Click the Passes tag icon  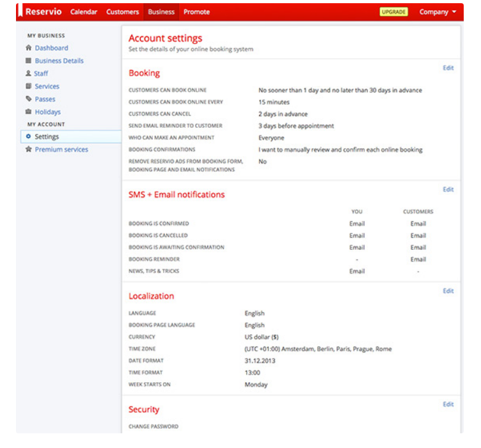(28, 99)
